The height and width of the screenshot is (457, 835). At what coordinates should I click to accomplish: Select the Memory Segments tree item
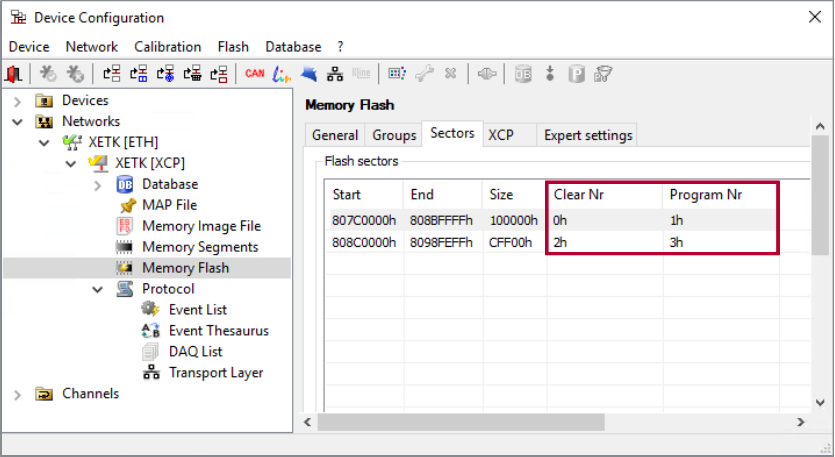(200, 247)
